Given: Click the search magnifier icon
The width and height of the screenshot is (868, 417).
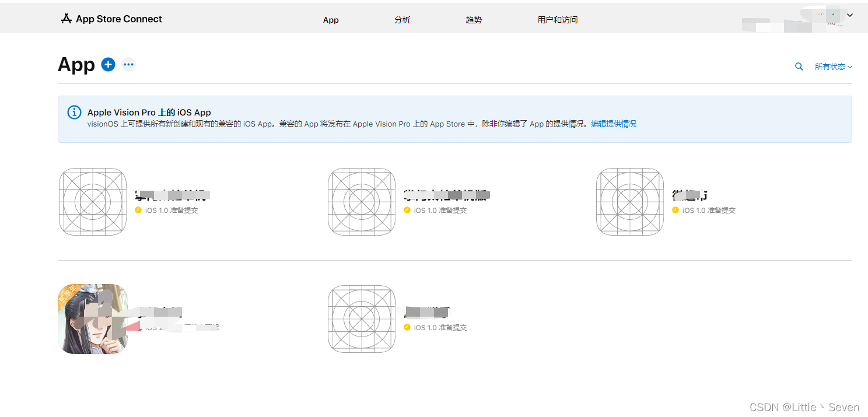Looking at the screenshot, I should point(799,66).
